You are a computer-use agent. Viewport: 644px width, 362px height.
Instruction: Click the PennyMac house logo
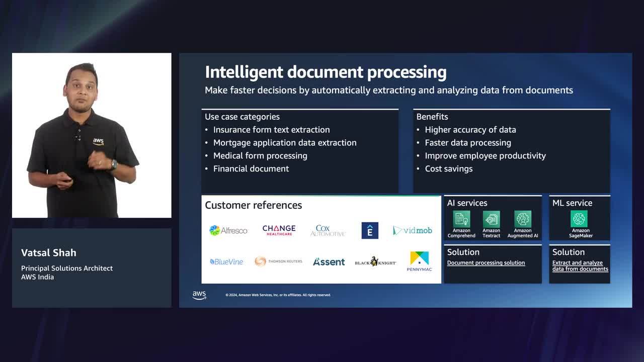pos(419,261)
